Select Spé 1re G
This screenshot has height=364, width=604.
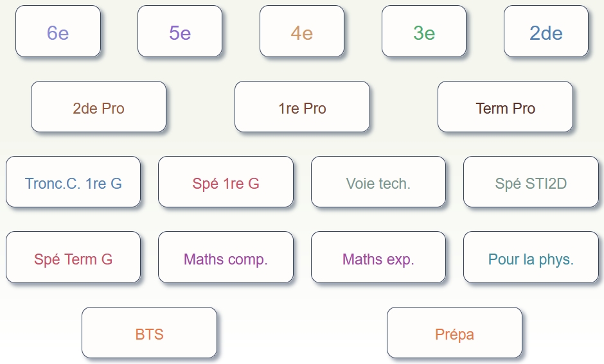click(x=226, y=182)
